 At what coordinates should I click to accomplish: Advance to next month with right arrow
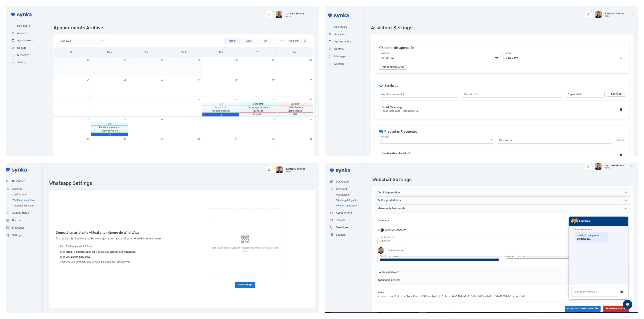click(305, 41)
